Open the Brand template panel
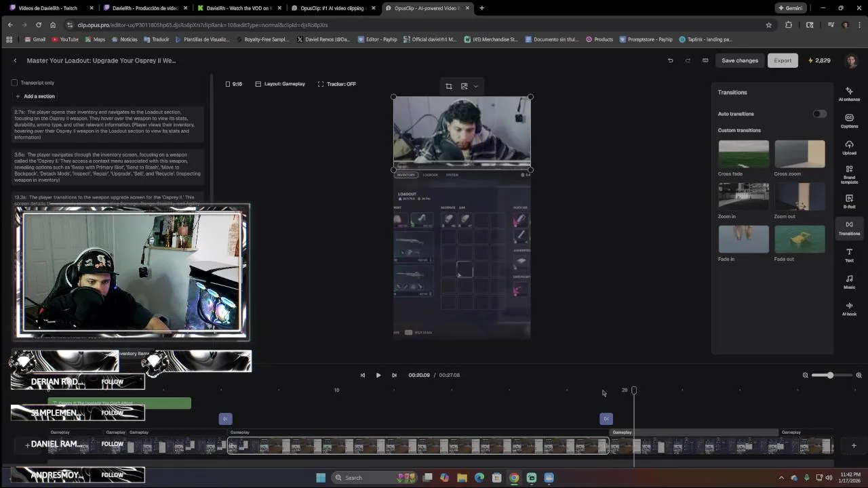Viewport: 868px width, 488px height. (x=849, y=174)
